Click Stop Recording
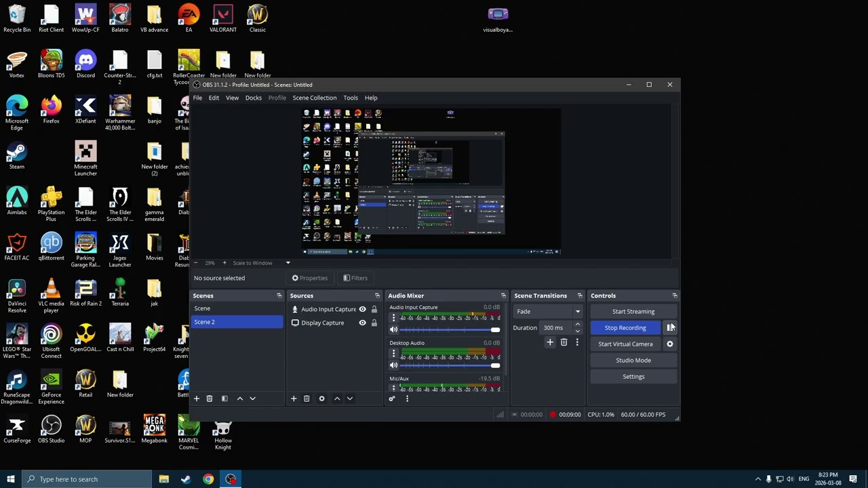The image size is (868, 488). (625, 328)
